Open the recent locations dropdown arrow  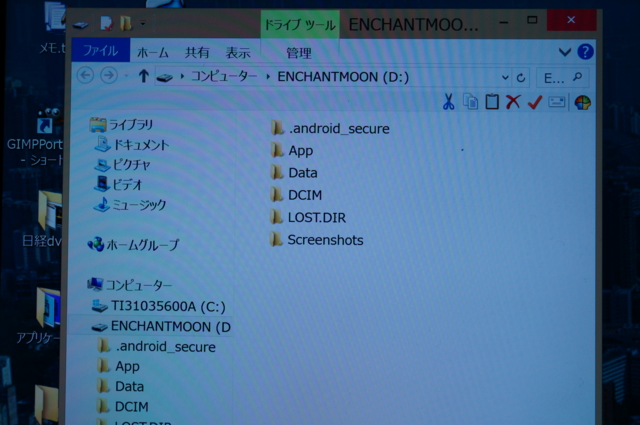pyautogui.click(x=126, y=76)
